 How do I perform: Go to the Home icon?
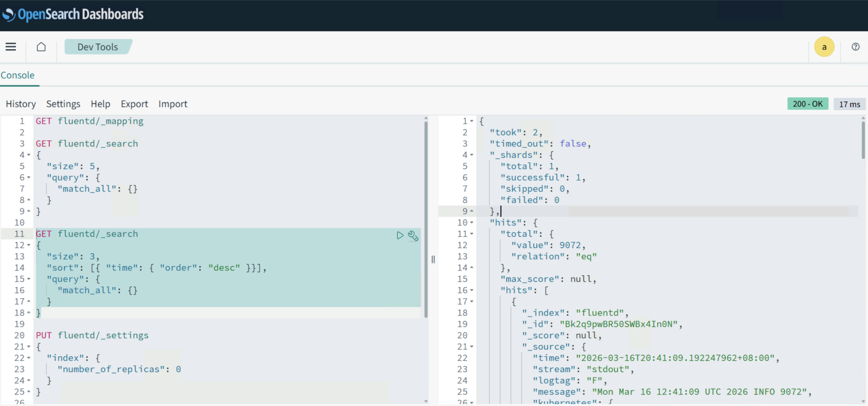coord(41,47)
